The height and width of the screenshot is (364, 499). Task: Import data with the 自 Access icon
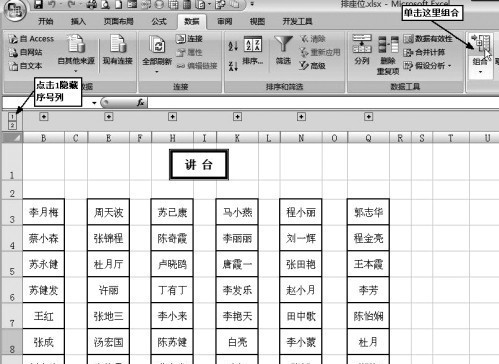[31, 39]
